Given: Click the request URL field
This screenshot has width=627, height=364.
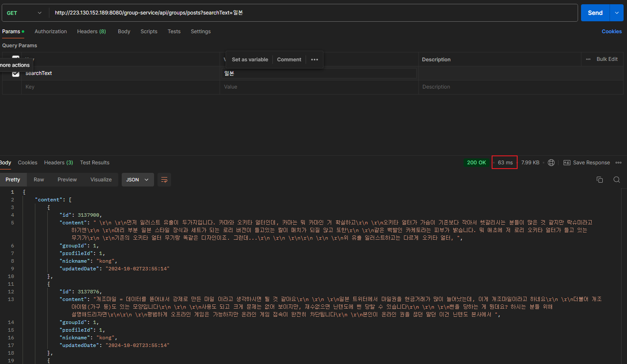Looking at the screenshot, I should 314,13.
